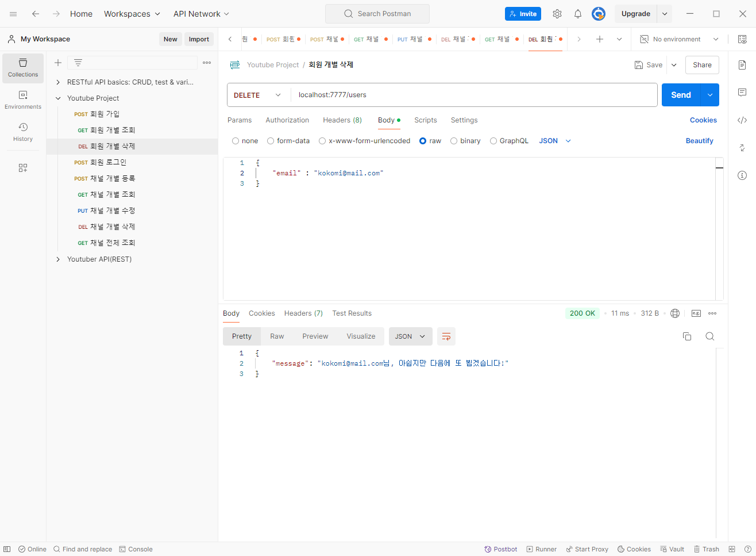756x556 pixels.
Task: Open the user avatar menu
Action: pyautogui.click(x=599, y=14)
